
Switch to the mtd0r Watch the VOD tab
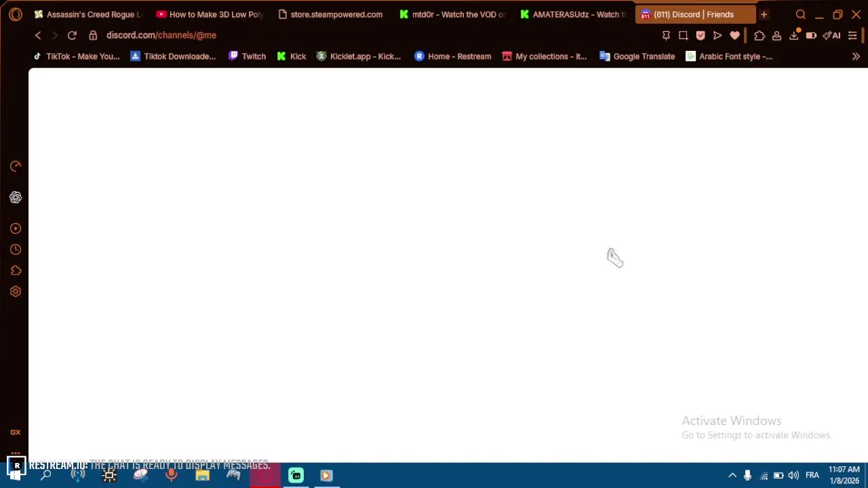point(452,14)
